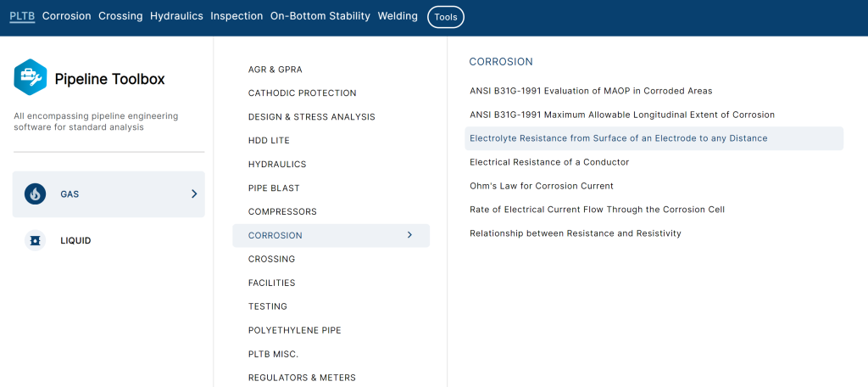Image resolution: width=868 pixels, height=387 pixels.
Task: Open Relationship between Resistance and Resistivity
Action: point(576,233)
